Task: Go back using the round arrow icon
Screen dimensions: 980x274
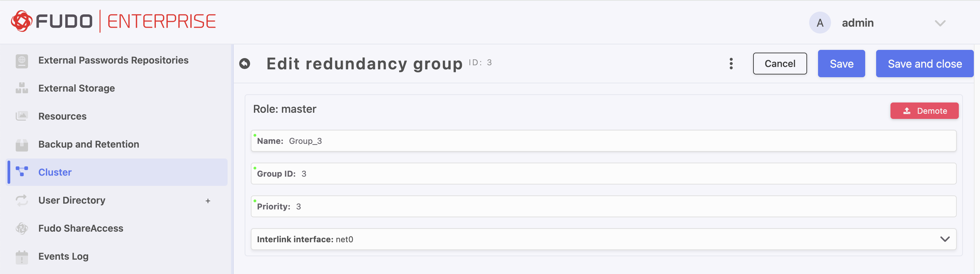Action: 245,64
